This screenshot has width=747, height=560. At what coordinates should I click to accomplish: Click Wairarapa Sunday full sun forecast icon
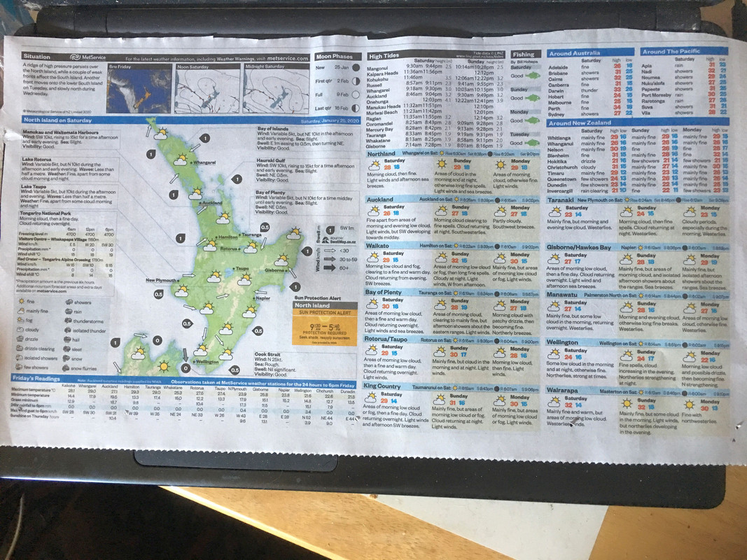tap(627, 405)
